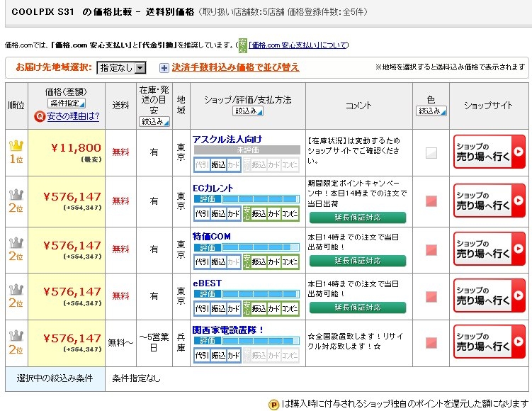
Task: Click the 選択中の絞込み条件 label cell
Action: pos(55,379)
